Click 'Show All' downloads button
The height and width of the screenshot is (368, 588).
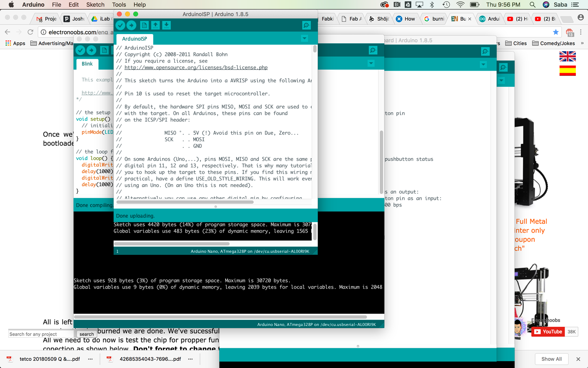551,359
